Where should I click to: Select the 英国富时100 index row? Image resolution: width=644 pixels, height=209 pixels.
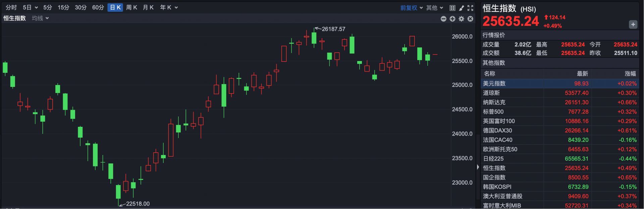560,121
